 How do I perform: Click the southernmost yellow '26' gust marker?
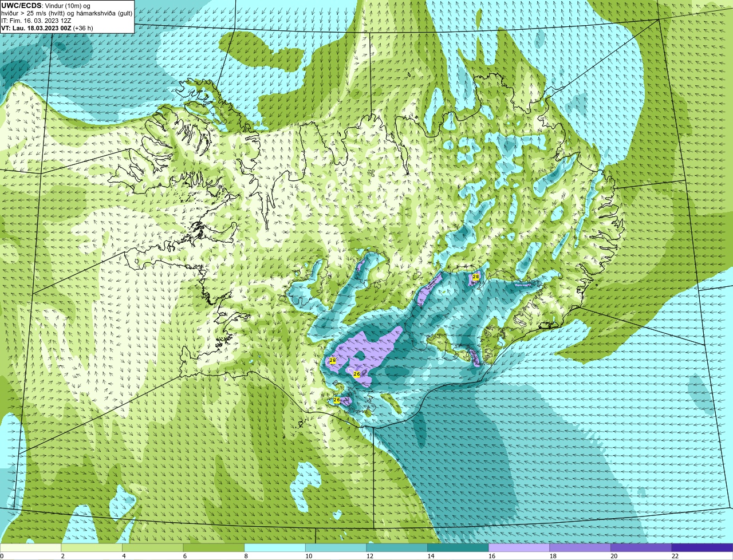point(337,400)
